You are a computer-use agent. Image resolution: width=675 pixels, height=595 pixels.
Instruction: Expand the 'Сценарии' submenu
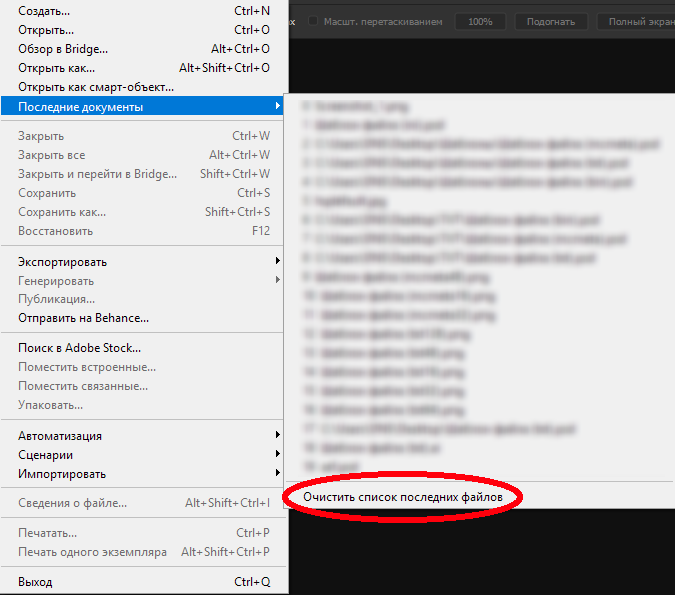(x=142, y=455)
